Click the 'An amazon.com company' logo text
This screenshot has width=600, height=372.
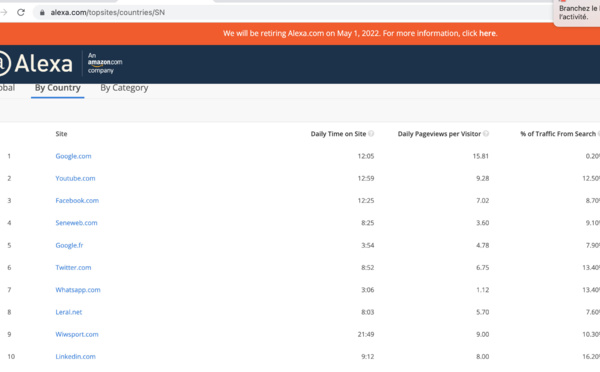(105, 63)
